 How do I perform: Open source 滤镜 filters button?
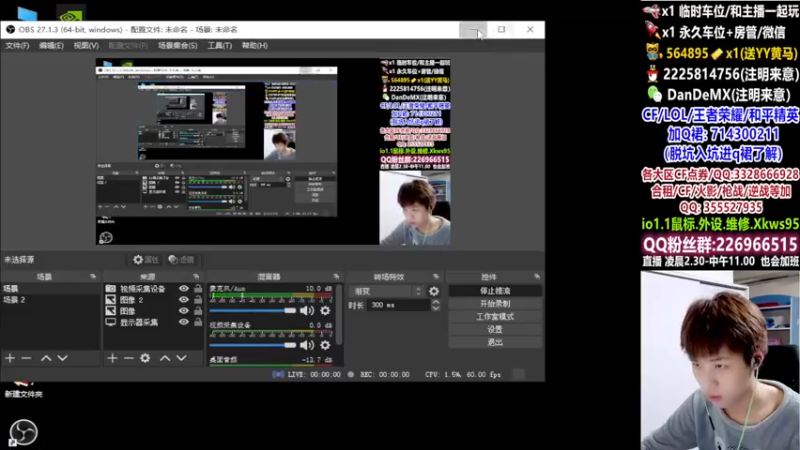coord(182,260)
